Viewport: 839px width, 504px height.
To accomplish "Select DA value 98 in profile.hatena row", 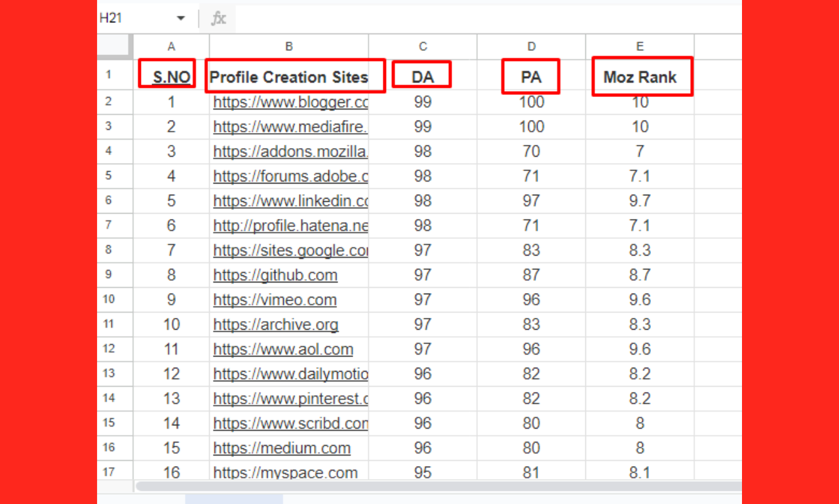I will click(423, 225).
